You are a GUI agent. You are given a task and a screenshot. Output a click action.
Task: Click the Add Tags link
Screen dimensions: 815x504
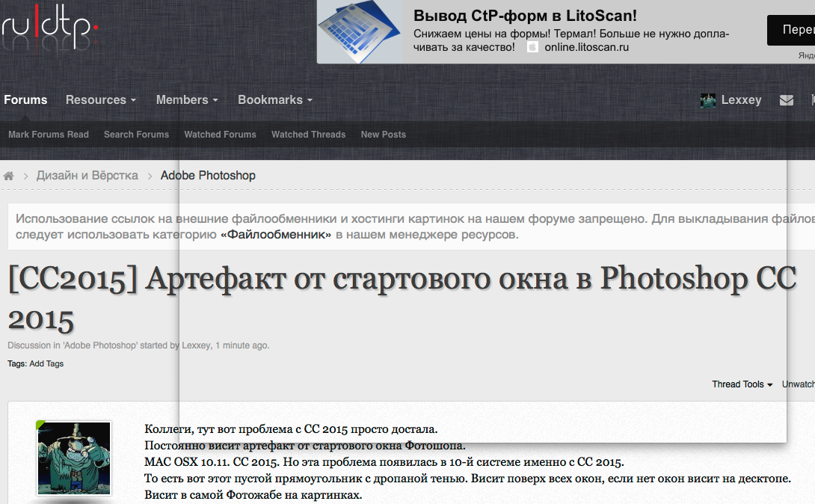pos(46,363)
